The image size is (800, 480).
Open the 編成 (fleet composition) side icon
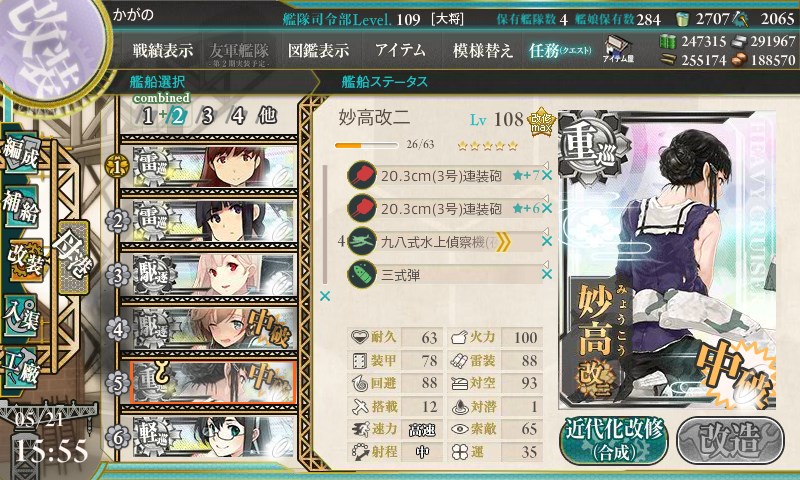[x=21, y=154]
